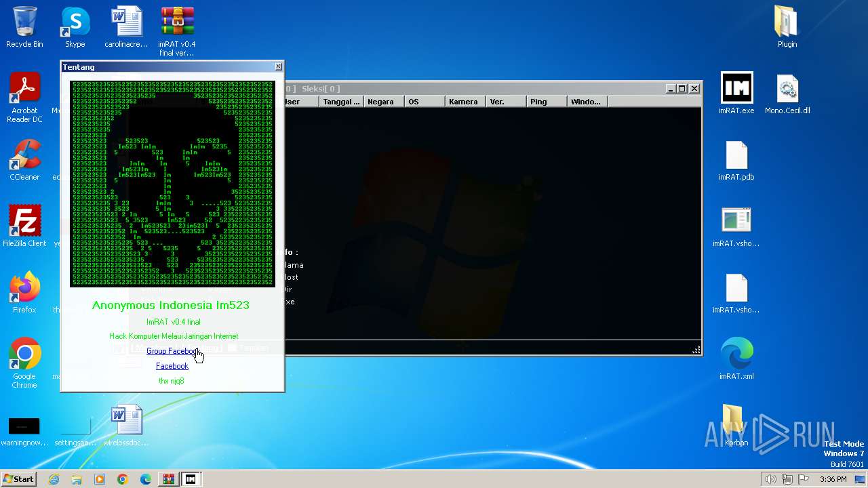This screenshot has height=488, width=868.
Task: Click the taskbar clock showing 3:36 PM
Action: click(833, 479)
